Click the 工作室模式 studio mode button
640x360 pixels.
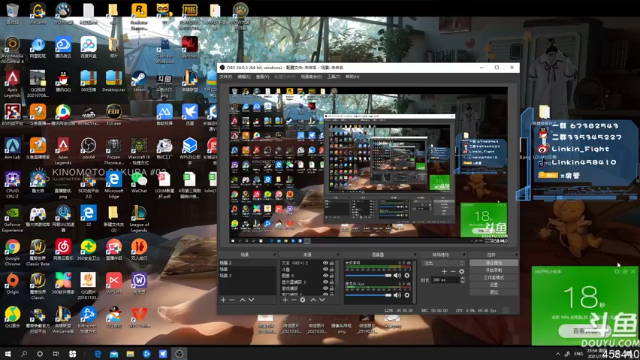click(493, 278)
